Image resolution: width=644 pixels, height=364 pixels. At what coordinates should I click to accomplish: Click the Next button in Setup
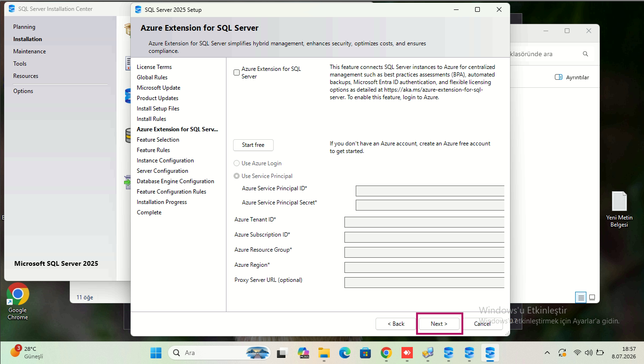pos(439,324)
